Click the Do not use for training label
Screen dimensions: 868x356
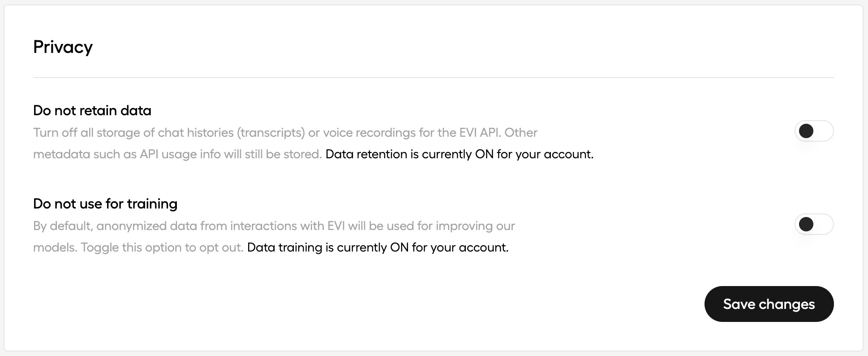[105, 204]
